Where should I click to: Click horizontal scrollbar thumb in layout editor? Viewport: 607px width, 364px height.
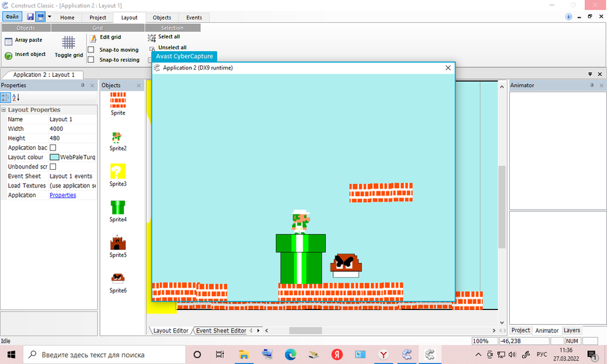(306, 331)
